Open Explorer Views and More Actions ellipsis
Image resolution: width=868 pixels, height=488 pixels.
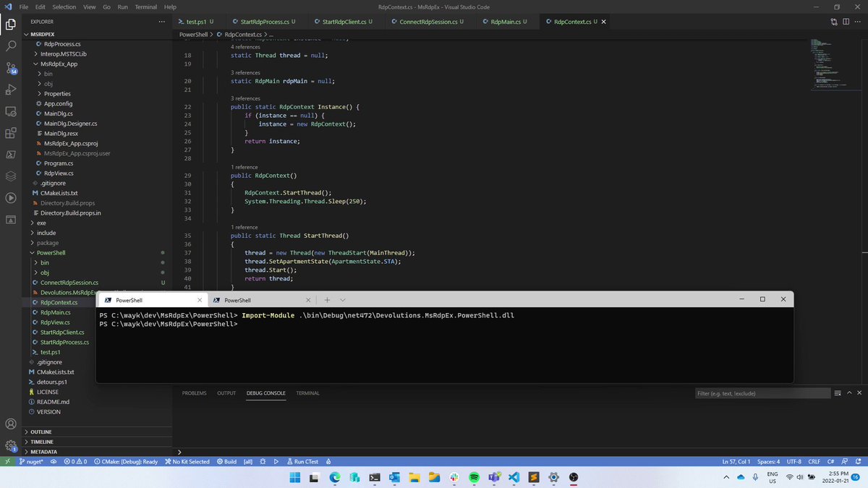tap(162, 22)
